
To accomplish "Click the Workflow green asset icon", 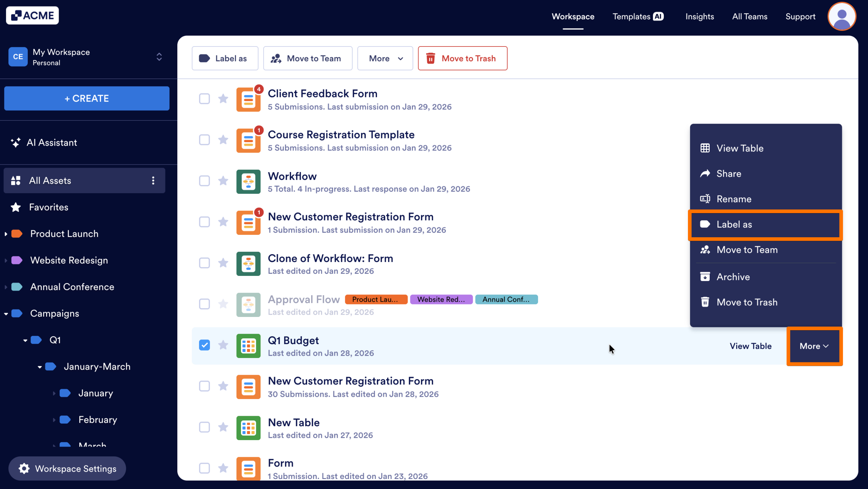I will (248, 182).
